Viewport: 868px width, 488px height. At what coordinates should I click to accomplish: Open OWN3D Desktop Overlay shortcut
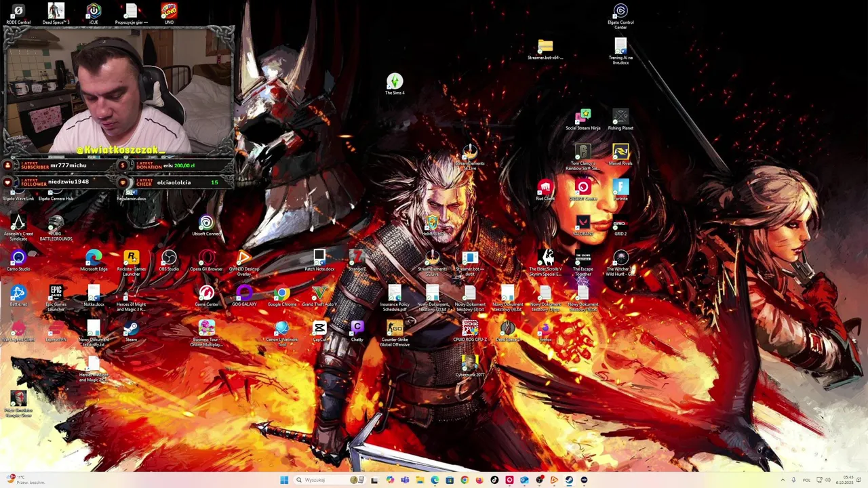tap(244, 263)
